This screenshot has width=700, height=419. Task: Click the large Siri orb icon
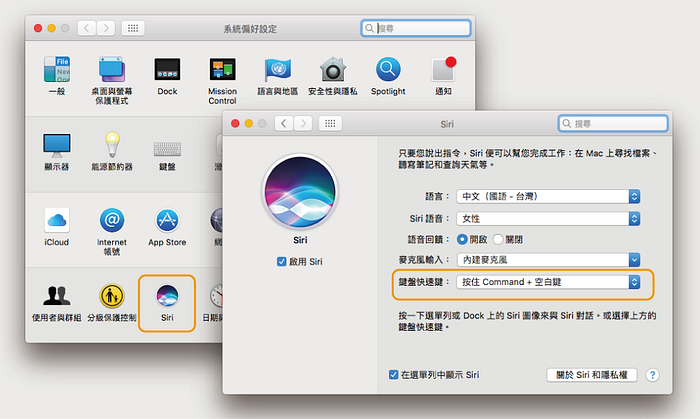300,192
